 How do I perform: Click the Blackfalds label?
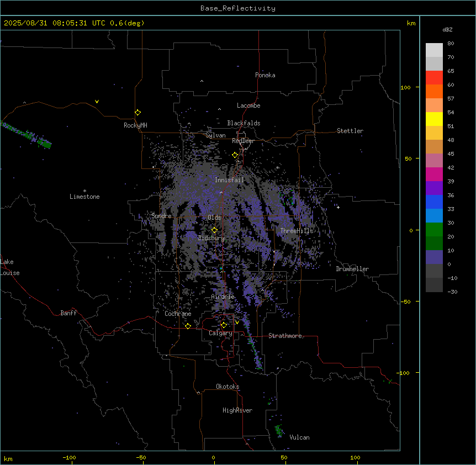pos(244,123)
